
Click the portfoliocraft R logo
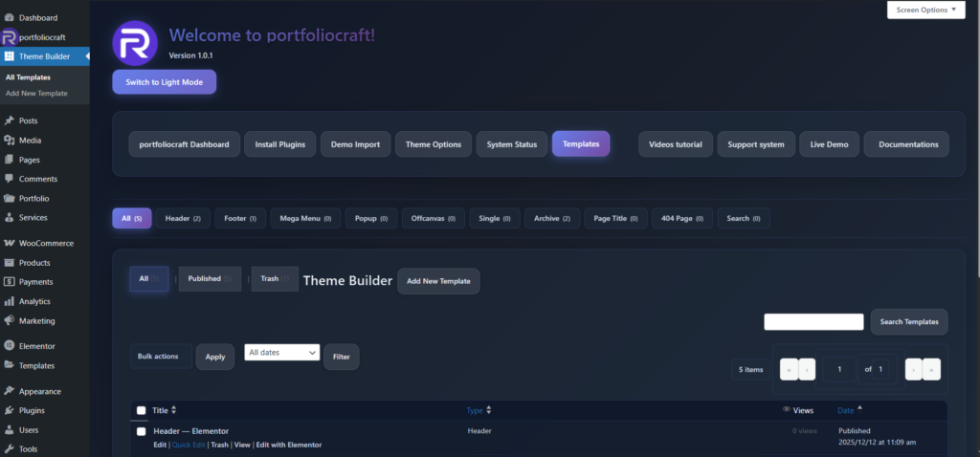[x=133, y=44]
